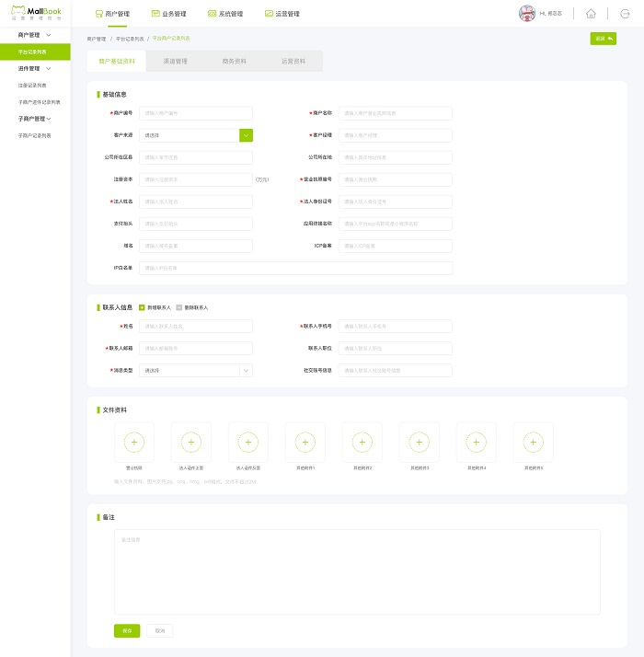Add file in 其他附件1 upload box
This screenshot has width=644, height=657.
tap(305, 443)
